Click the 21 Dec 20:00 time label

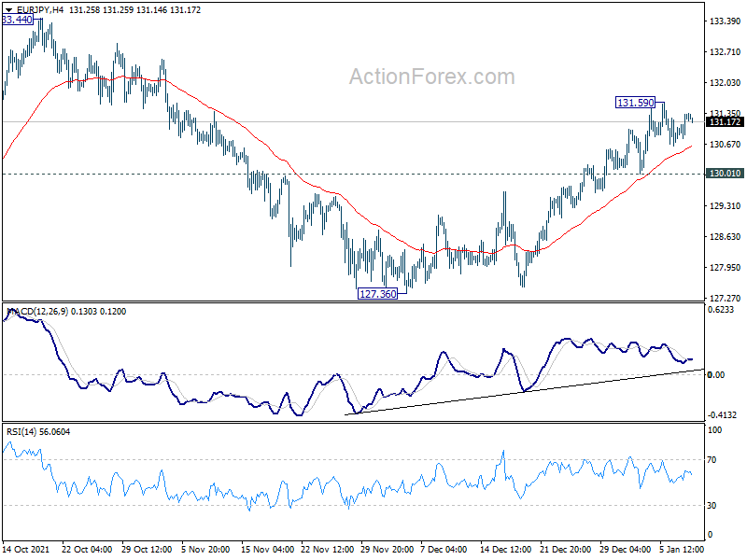[566, 549]
